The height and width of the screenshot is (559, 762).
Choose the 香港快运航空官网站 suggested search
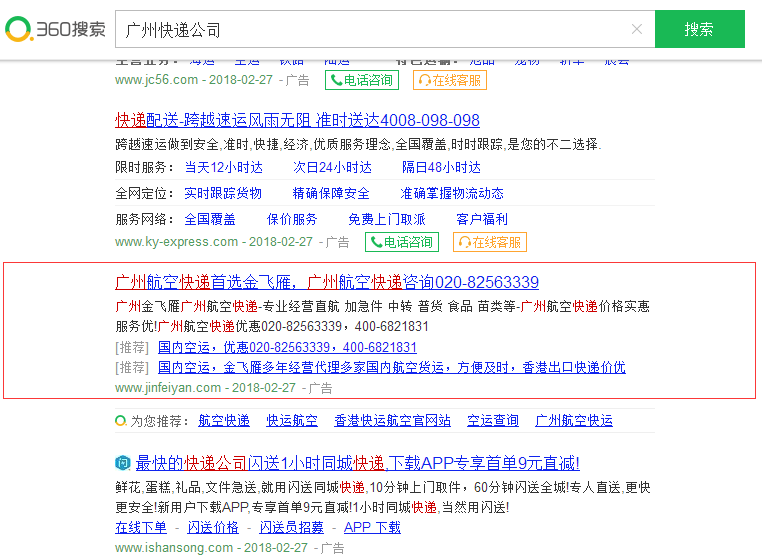point(392,421)
